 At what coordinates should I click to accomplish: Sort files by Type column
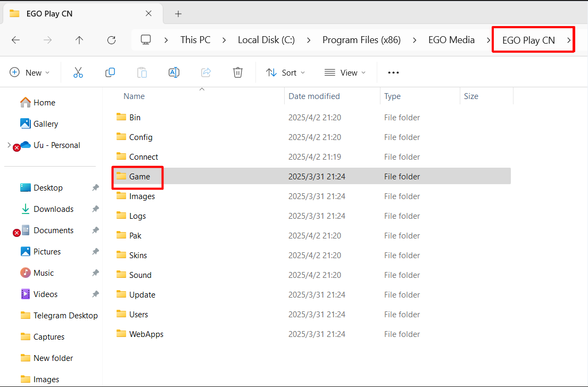[x=392, y=96]
